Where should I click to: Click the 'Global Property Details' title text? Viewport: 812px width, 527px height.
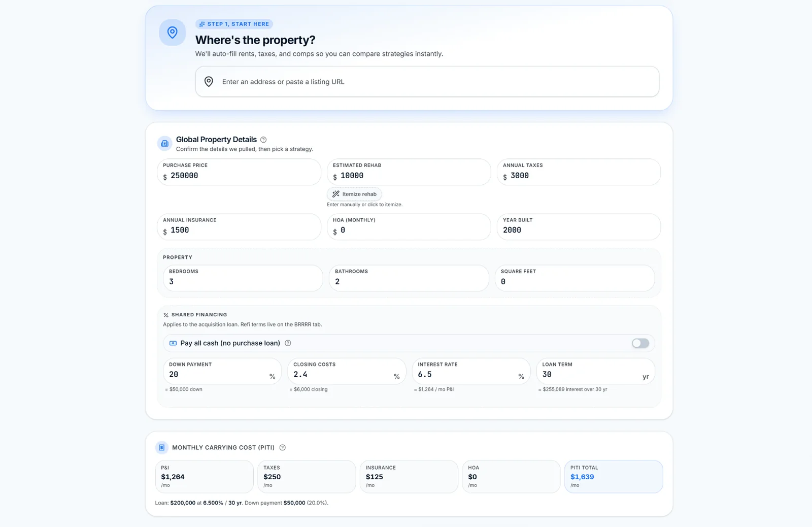(216, 140)
